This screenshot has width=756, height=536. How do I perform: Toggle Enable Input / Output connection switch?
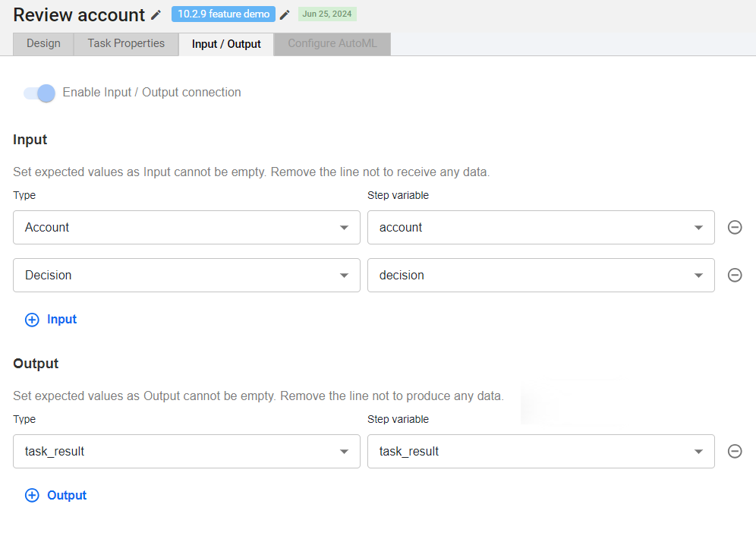click(x=39, y=93)
